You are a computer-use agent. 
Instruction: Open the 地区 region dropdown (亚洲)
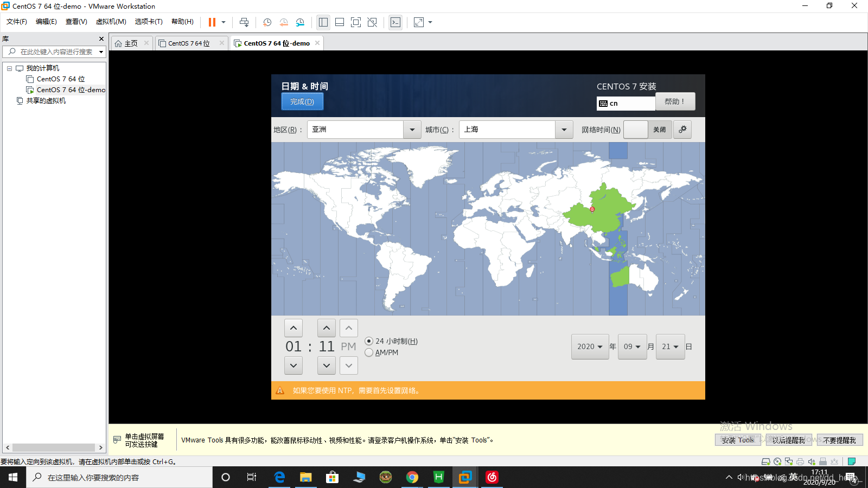click(364, 130)
